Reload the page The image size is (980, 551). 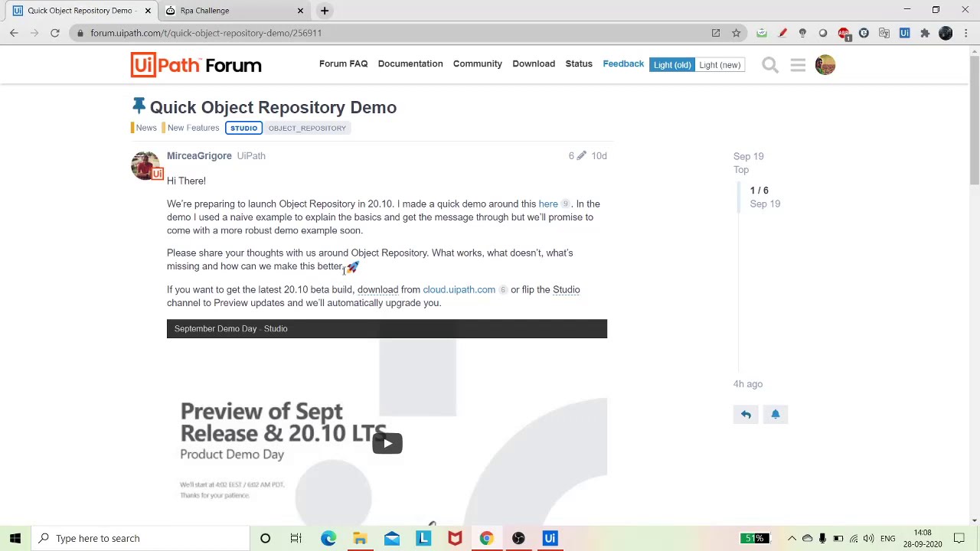pyautogui.click(x=55, y=33)
